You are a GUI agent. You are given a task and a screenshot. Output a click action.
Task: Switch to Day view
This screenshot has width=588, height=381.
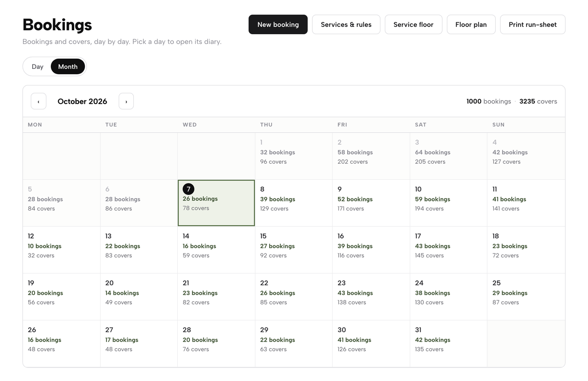point(38,66)
